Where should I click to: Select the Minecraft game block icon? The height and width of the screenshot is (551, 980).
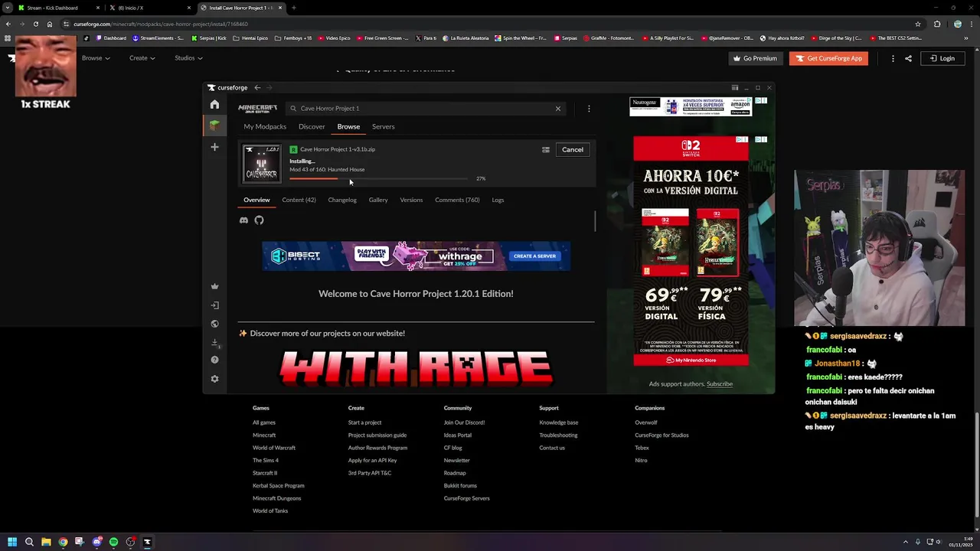(x=214, y=125)
